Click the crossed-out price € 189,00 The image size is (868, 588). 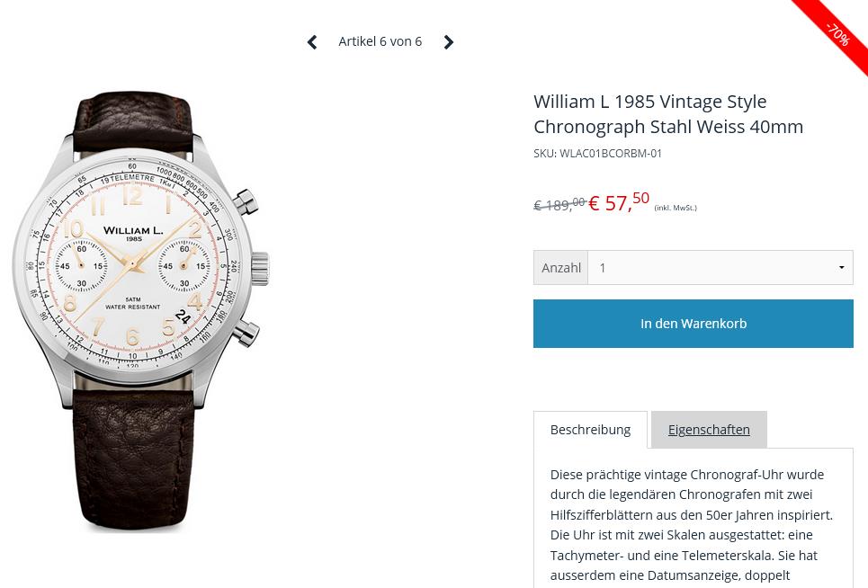(x=559, y=205)
